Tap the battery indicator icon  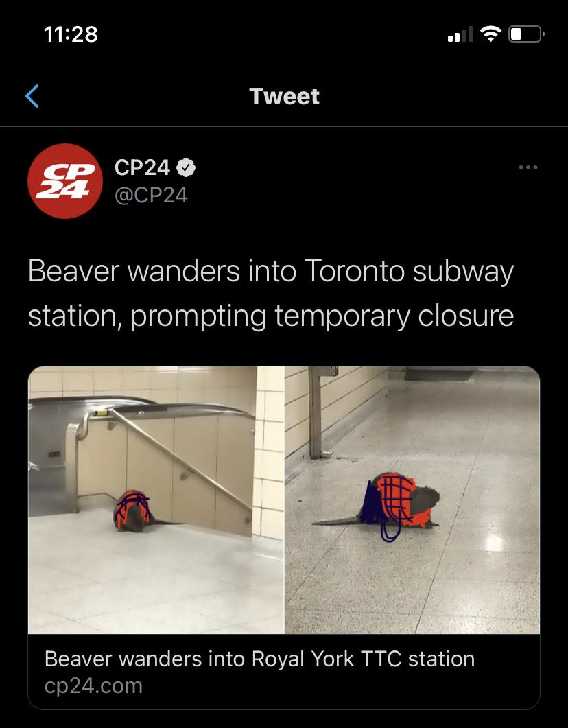[526, 34]
